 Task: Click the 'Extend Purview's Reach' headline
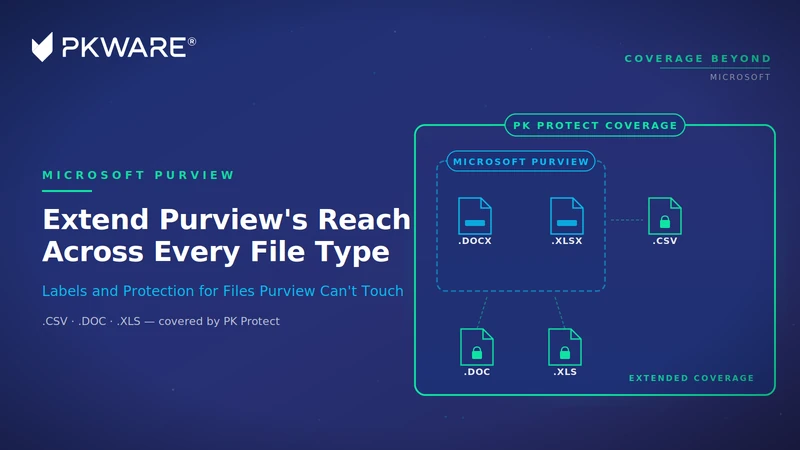click(x=227, y=219)
